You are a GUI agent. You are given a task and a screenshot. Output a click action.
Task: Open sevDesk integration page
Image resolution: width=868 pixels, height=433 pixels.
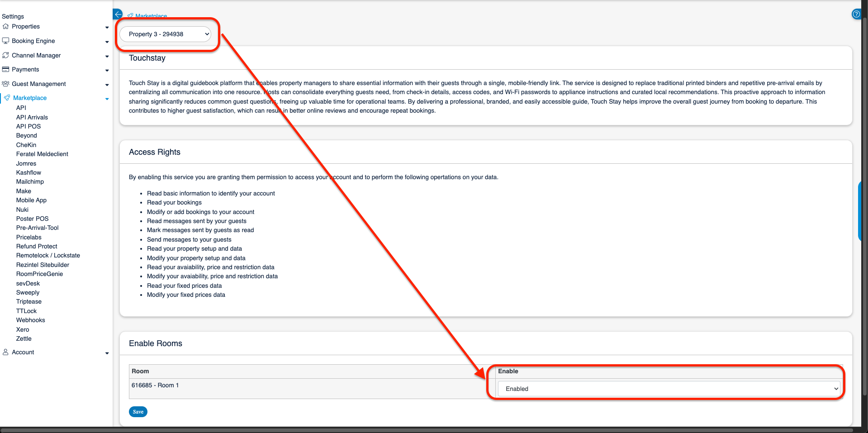point(28,283)
